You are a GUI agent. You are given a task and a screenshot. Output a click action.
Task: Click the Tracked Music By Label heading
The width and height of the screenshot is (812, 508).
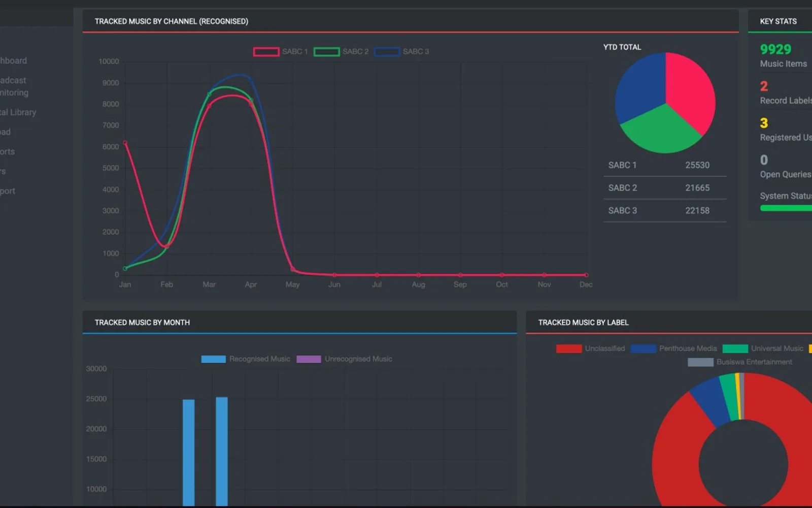coord(583,323)
